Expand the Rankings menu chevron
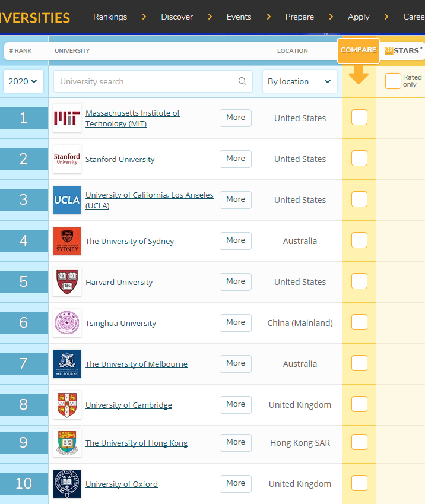Viewport: 425px width, 504px height. pyautogui.click(x=144, y=17)
